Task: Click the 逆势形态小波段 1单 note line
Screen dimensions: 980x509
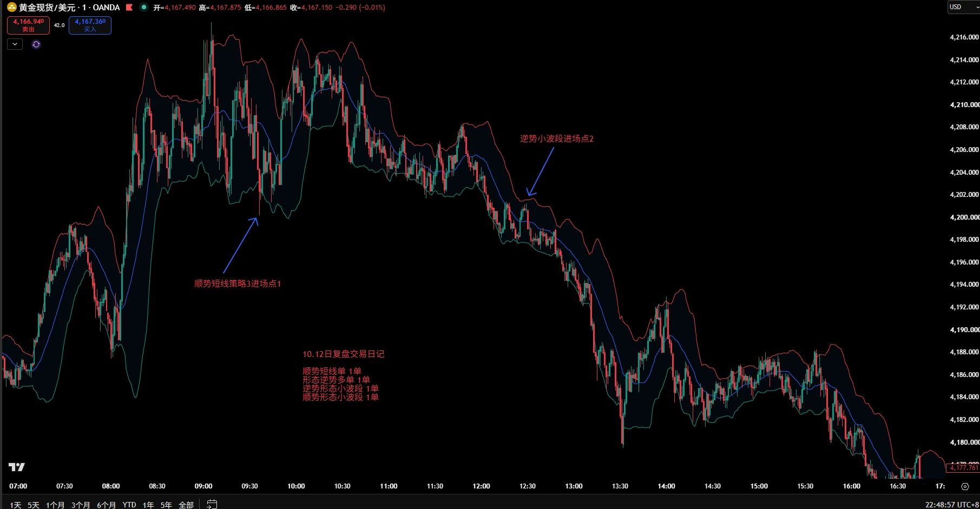Action: [340, 388]
